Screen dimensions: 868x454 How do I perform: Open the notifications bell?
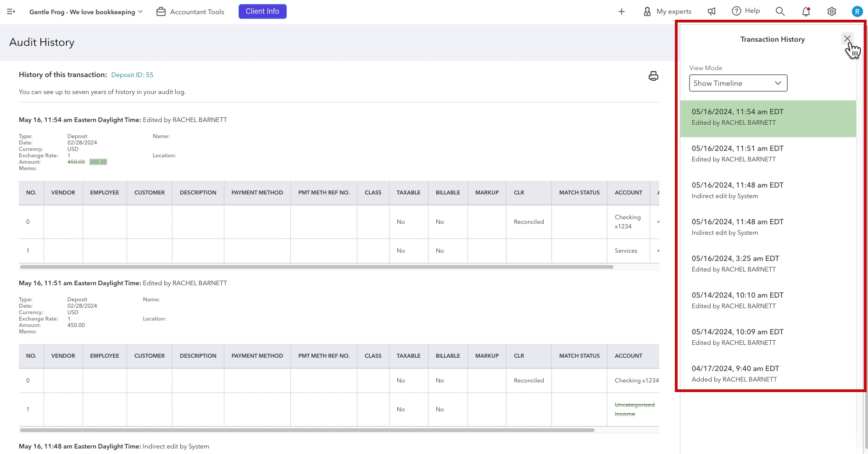(806, 11)
